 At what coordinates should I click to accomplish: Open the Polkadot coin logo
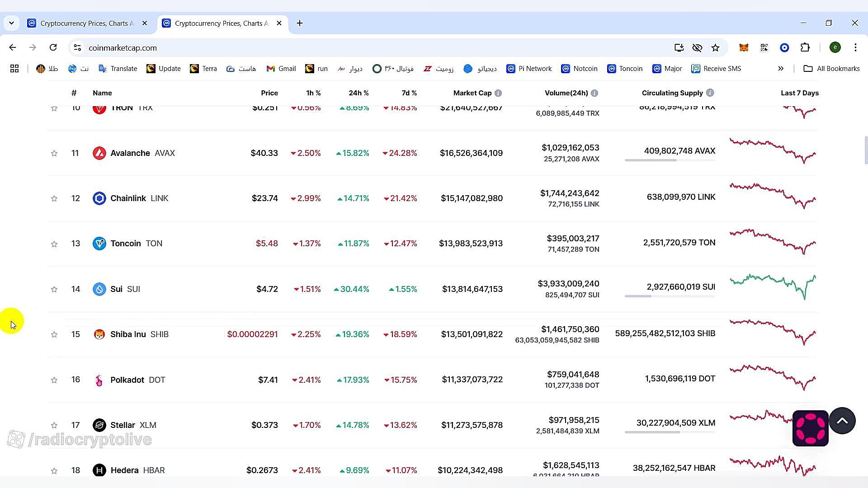coord(99,380)
